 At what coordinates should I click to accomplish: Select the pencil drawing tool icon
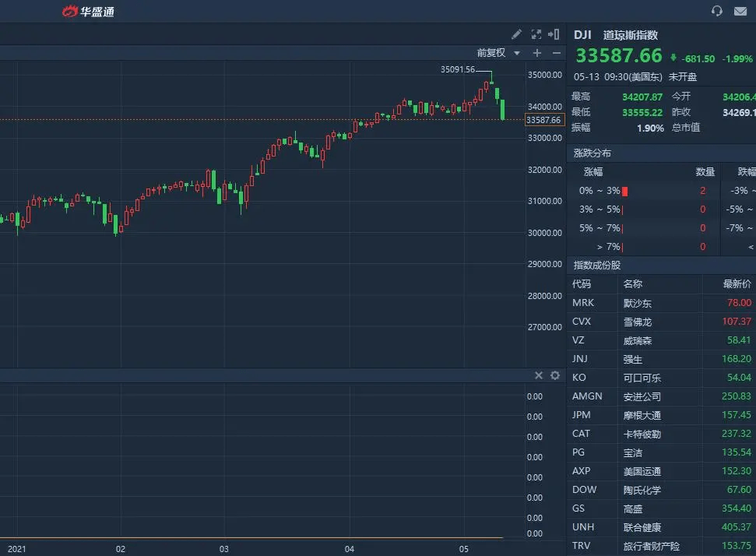[x=516, y=34]
